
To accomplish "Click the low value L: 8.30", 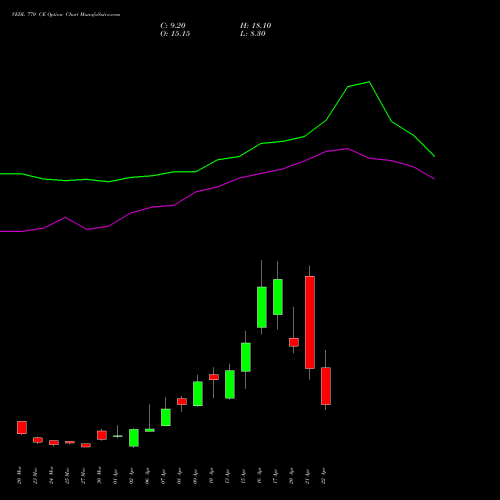I will tap(253, 34).
